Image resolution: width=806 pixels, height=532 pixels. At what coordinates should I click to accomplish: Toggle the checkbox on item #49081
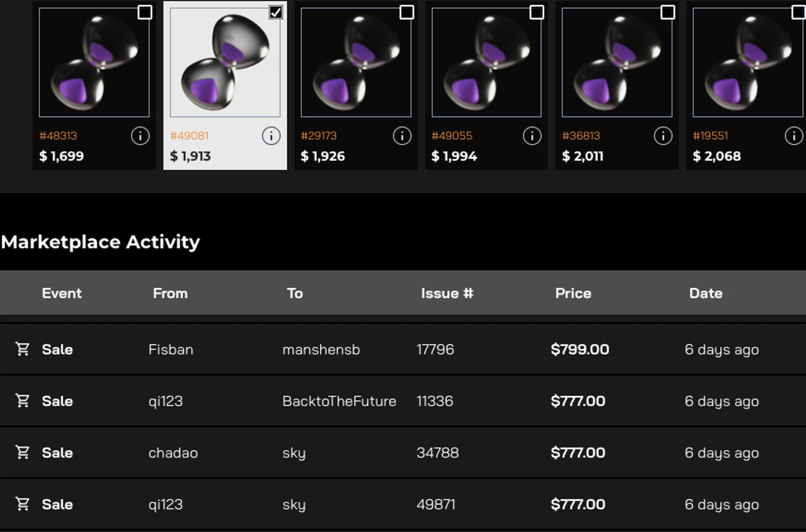pos(274,12)
